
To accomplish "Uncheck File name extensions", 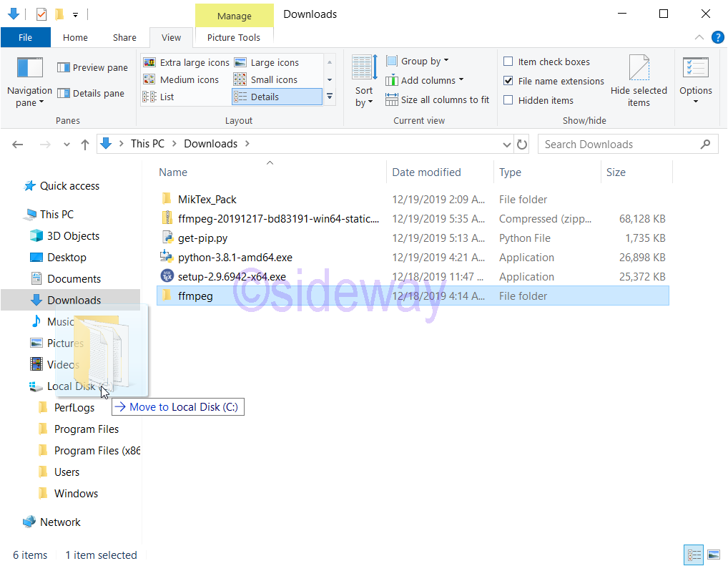I will click(508, 81).
